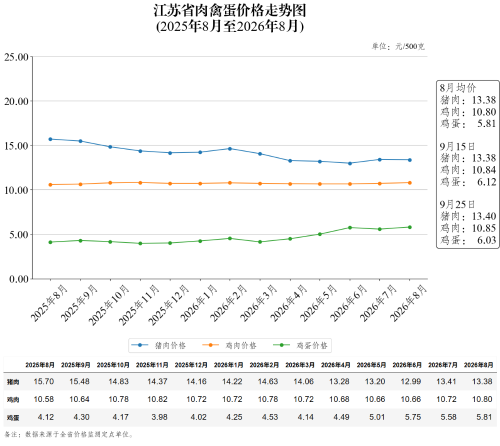500x446 pixels.
Task: Click the 猪肉 row header in table
Action: coord(13,382)
